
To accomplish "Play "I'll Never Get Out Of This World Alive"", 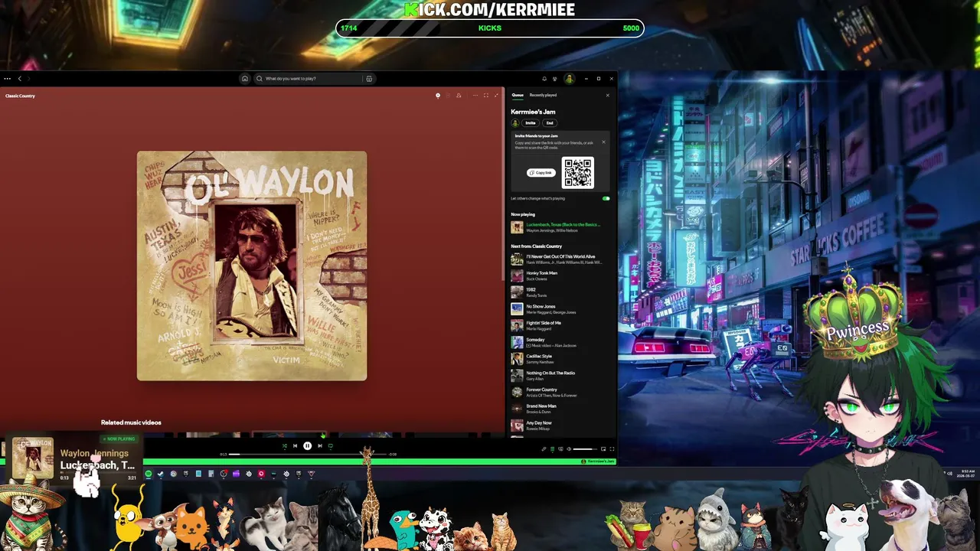I will [561, 259].
